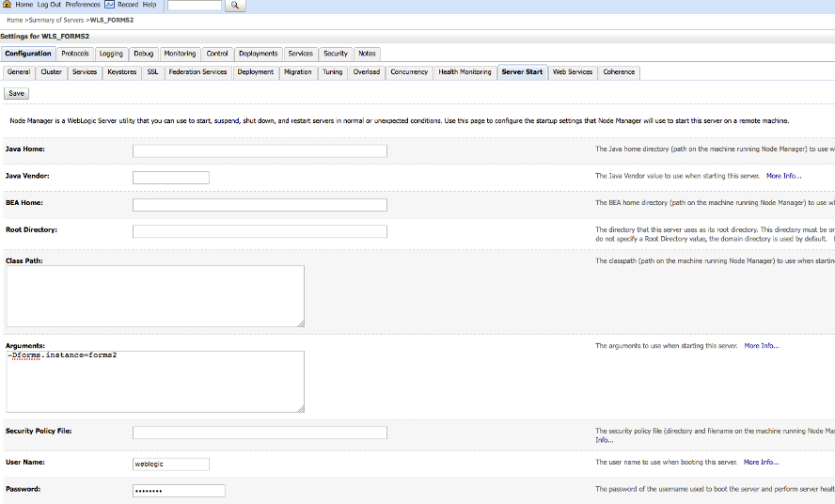The width and height of the screenshot is (835, 504).
Task: Click the Record icon in toolbar
Action: point(109,5)
